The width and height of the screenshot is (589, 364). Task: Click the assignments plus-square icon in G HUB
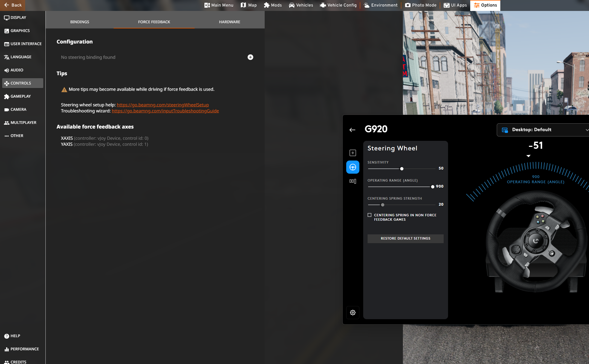click(x=353, y=153)
